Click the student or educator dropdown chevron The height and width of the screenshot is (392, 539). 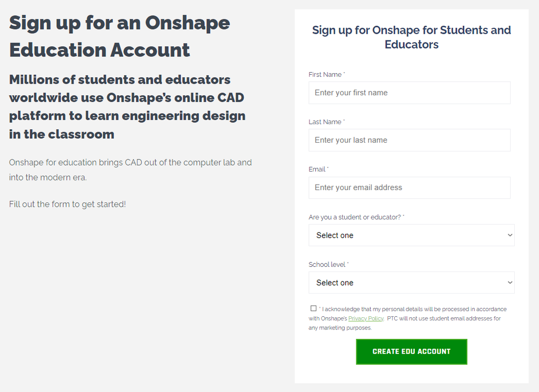(510, 235)
